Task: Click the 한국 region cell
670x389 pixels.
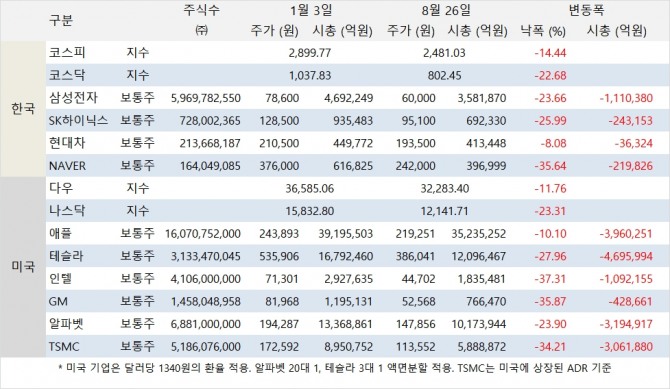Action: tap(23, 109)
